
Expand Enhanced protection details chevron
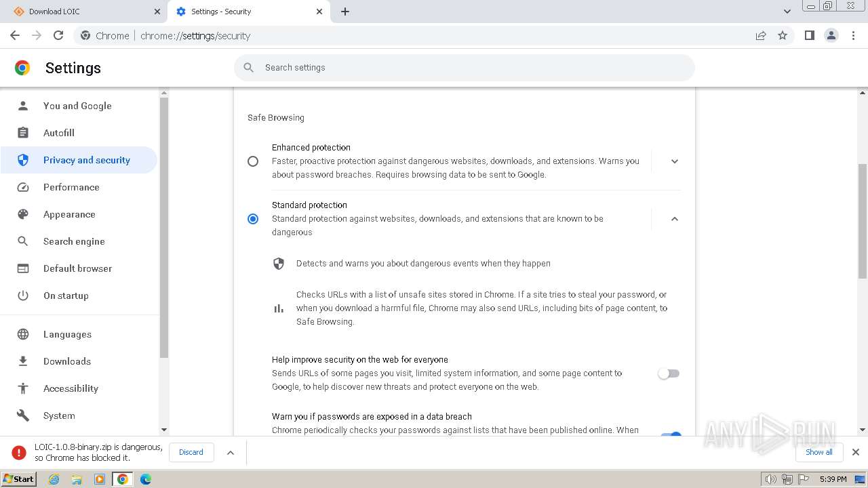coord(675,161)
